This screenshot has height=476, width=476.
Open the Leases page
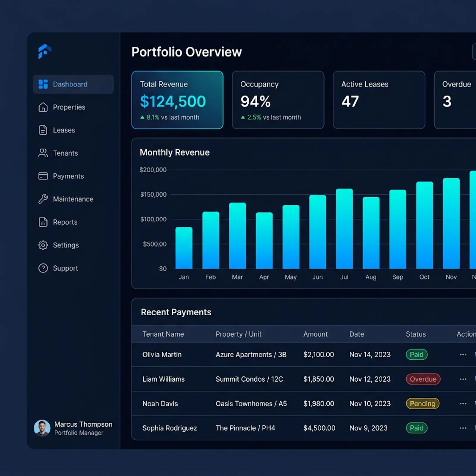(73, 130)
